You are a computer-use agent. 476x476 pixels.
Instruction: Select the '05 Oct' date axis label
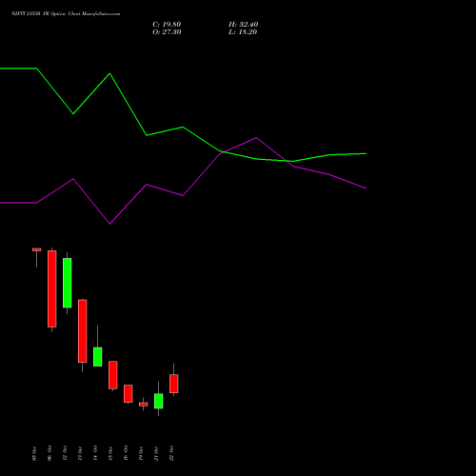coord(34,453)
